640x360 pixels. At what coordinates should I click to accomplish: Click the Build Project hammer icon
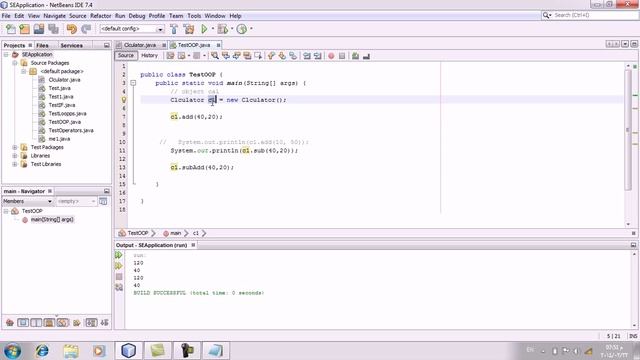click(174, 29)
